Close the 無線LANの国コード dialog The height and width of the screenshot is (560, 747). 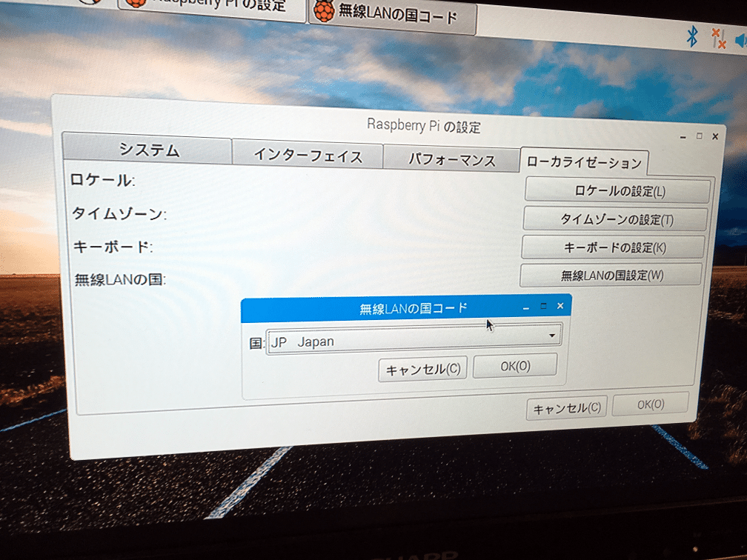560,306
